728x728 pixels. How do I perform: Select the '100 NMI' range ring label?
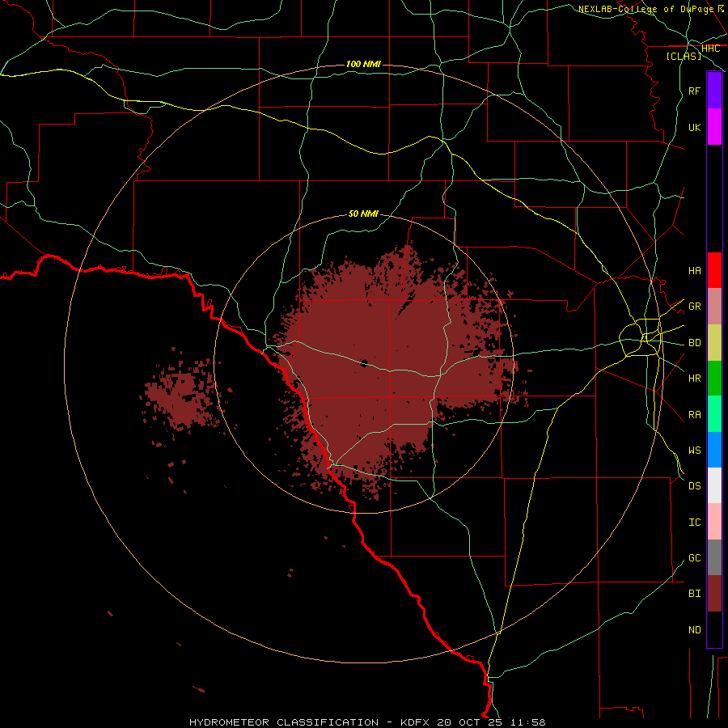pyautogui.click(x=363, y=64)
